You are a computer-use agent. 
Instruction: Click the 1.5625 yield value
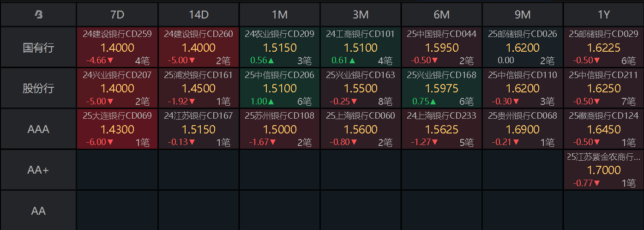tap(442, 129)
